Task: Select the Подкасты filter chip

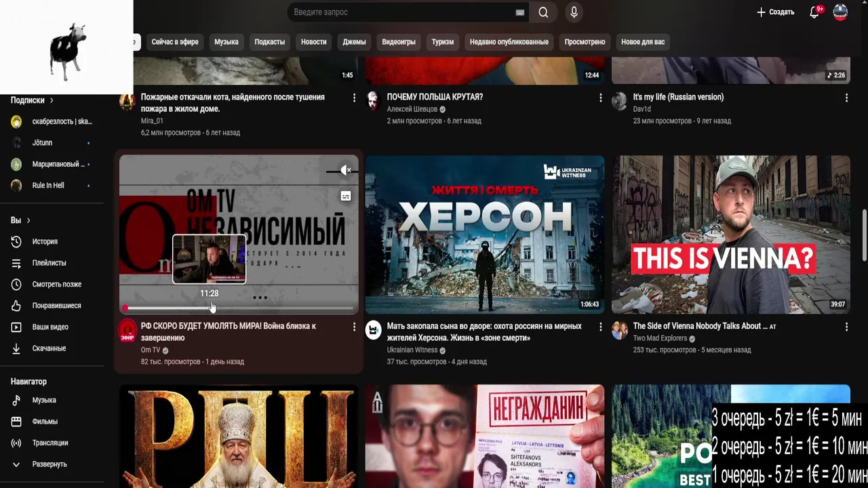Action: [x=269, y=42]
